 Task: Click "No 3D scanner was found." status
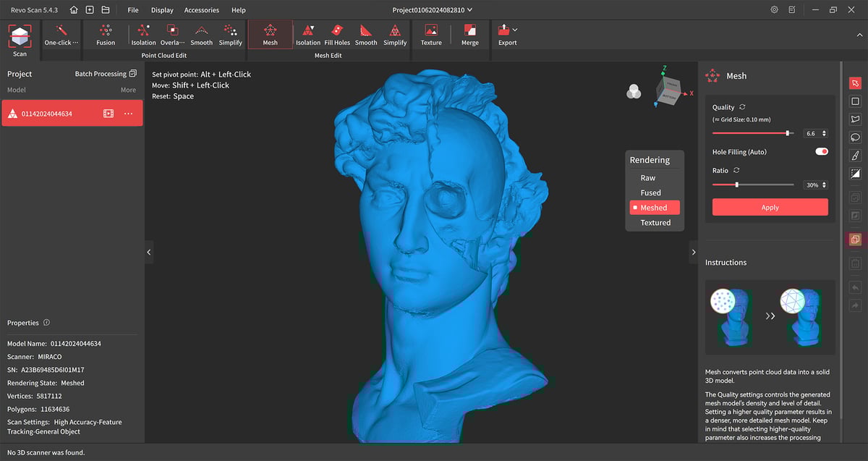click(x=46, y=452)
